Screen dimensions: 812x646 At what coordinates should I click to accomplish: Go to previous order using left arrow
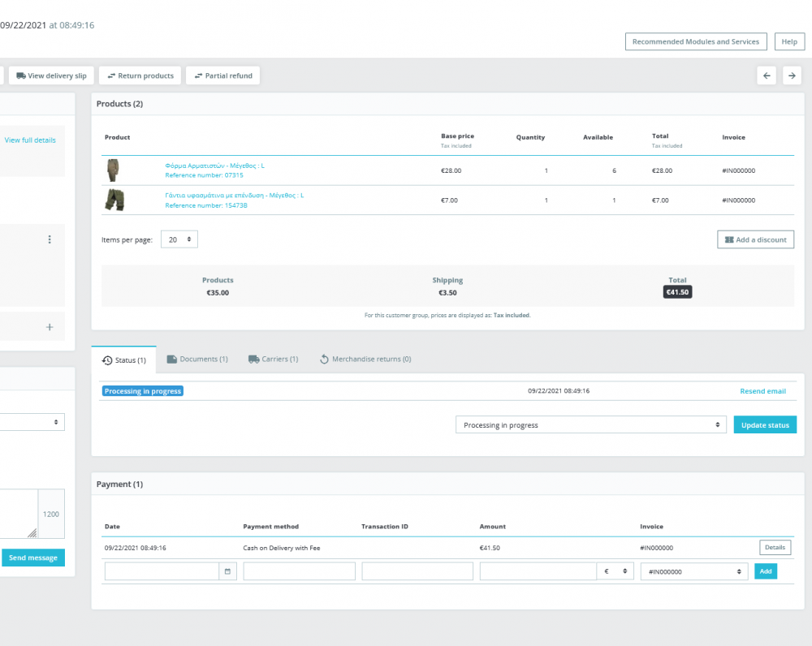(767, 75)
